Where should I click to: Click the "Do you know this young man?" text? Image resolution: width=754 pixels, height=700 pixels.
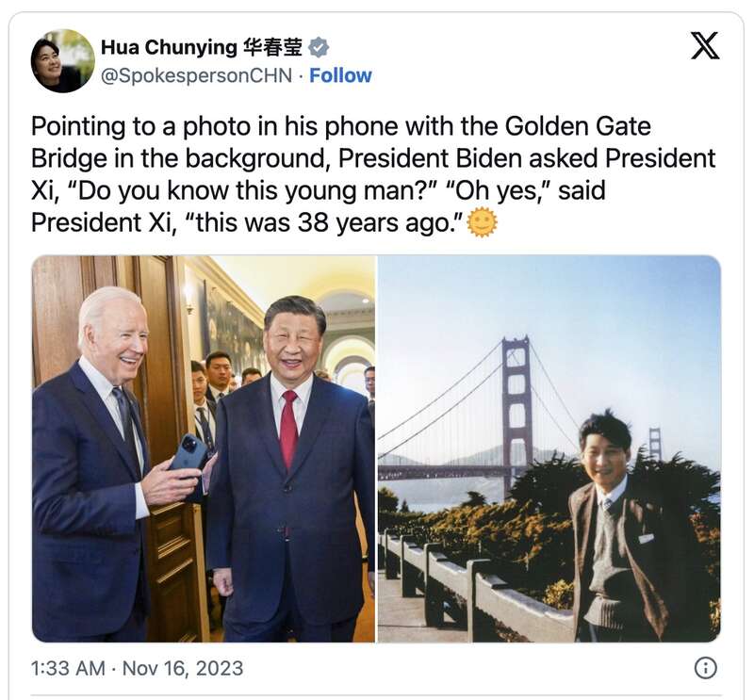pyautogui.click(x=249, y=190)
